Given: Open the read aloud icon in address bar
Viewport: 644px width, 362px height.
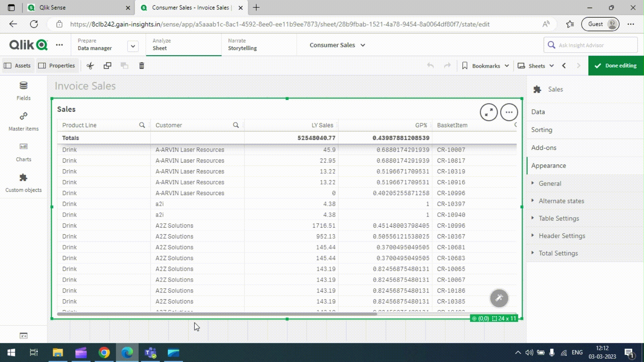Looking at the screenshot, I should pos(546,24).
